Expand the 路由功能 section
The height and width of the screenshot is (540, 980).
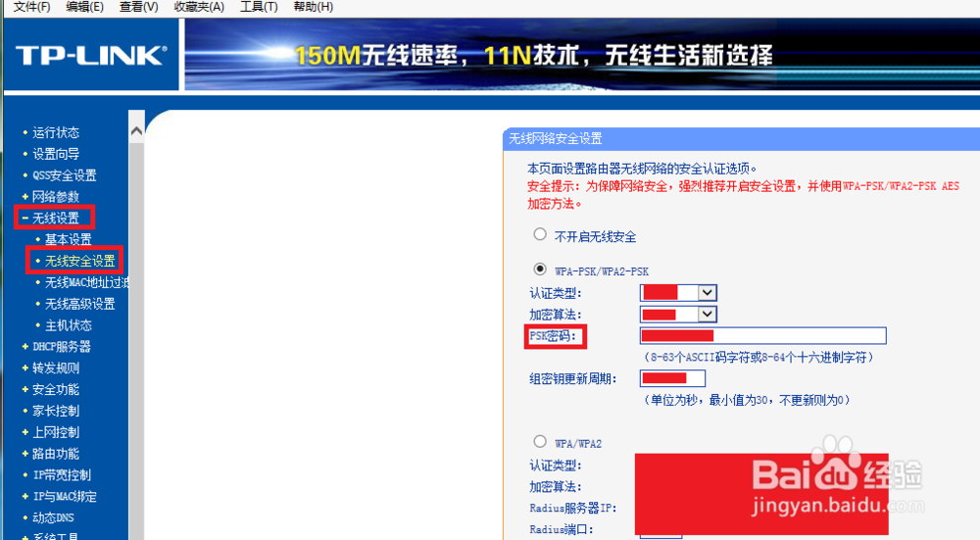(56, 454)
